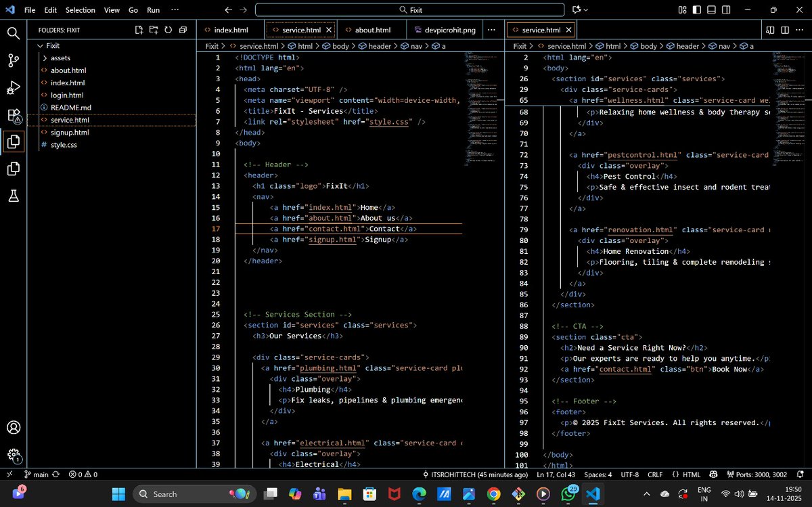Open the Source Control view
The height and width of the screenshot is (507, 812).
click(13, 60)
